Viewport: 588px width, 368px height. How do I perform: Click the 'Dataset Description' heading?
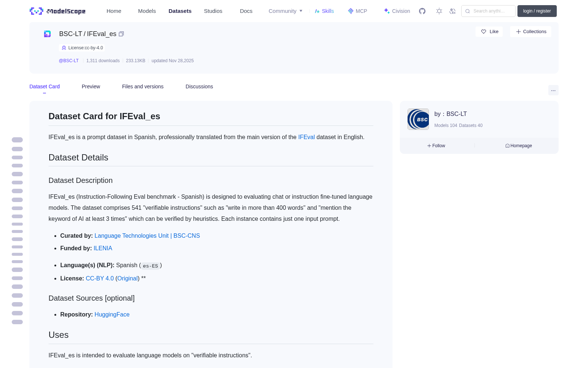(x=80, y=180)
